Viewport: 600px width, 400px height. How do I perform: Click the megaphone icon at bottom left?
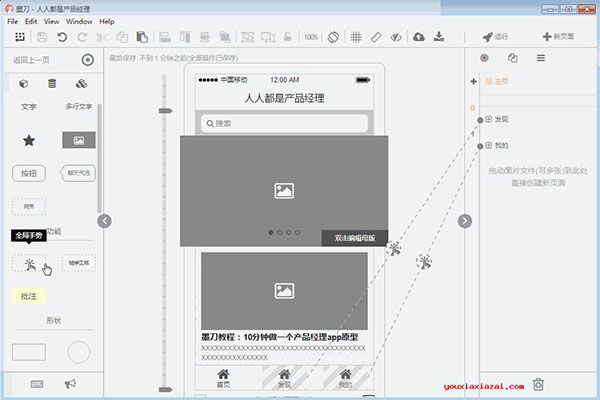[x=70, y=384]
